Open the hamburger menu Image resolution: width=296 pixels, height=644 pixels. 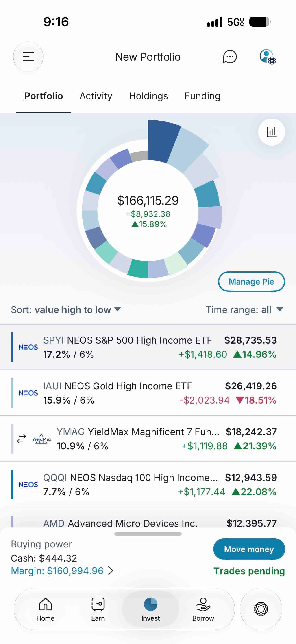pyautogui.click(x=28, y=57)
